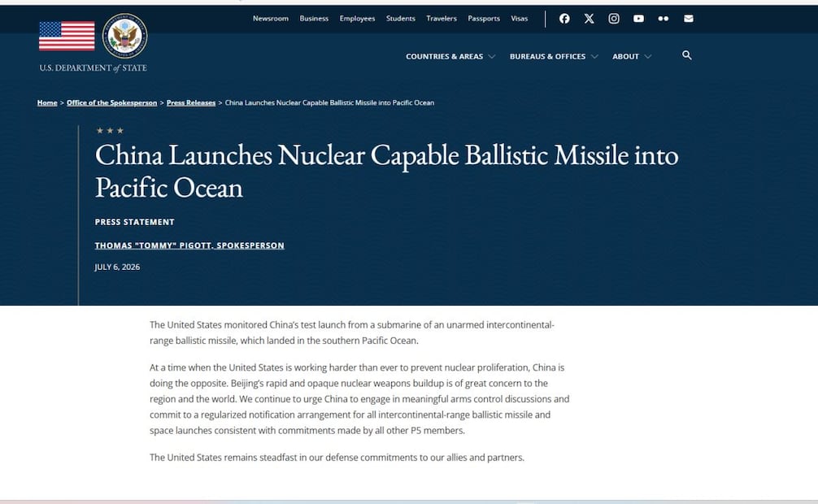Expand the About dropdown menu
This screenshot has height=504, width=818.
point(632,56)
